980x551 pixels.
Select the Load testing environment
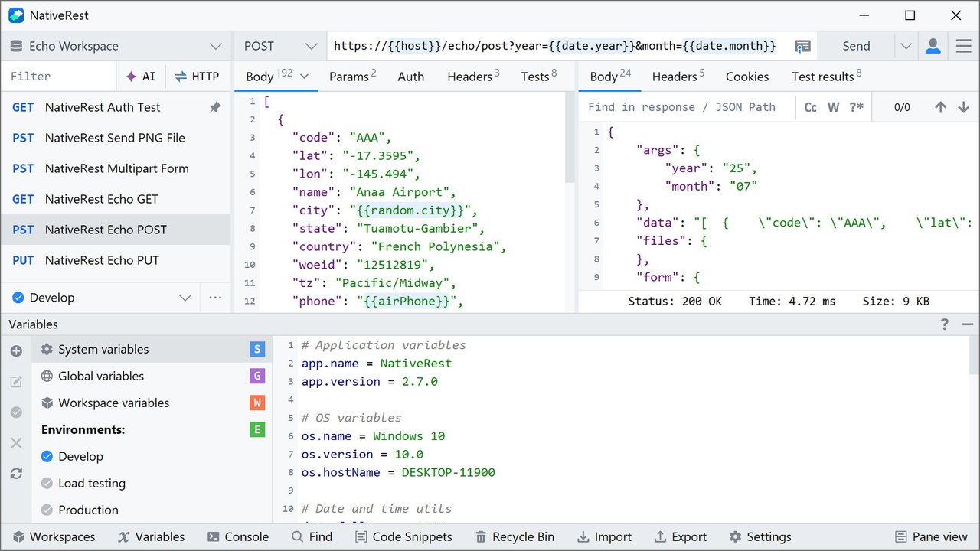[x=91, y=483]
